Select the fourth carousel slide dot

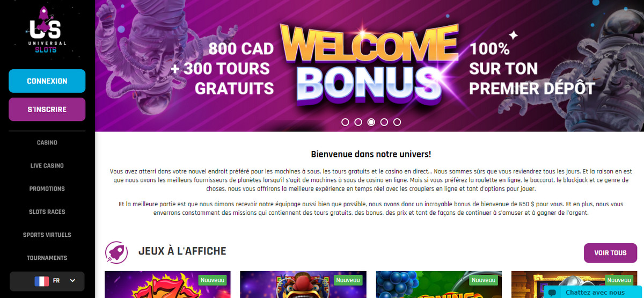point(384,122)
